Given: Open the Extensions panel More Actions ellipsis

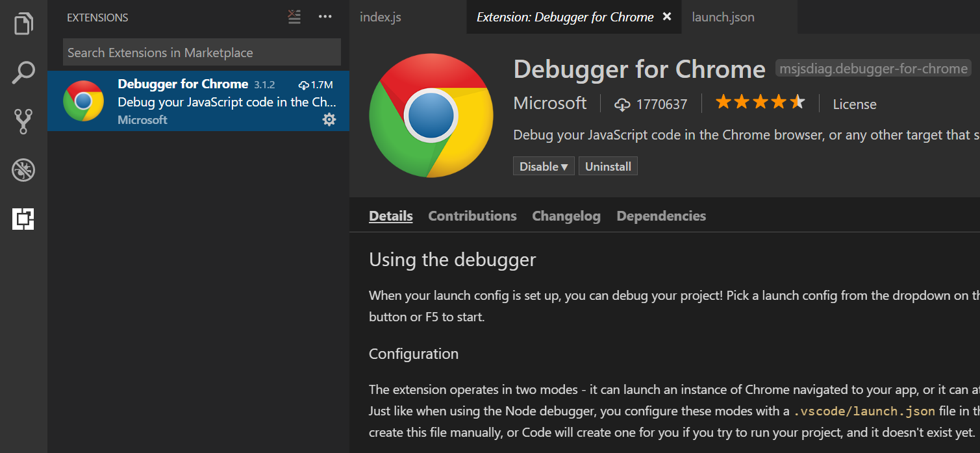Looking at the screenshot, I should point(325,17).
